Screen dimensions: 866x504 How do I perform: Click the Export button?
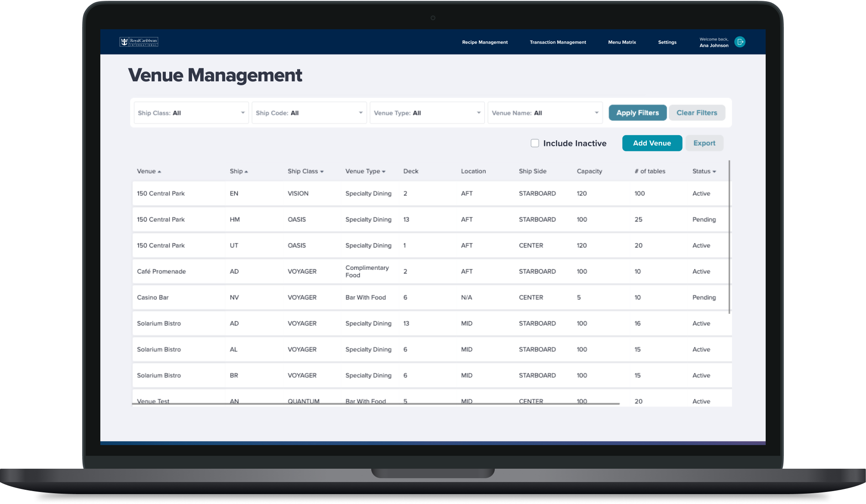[x=704, y=143]
